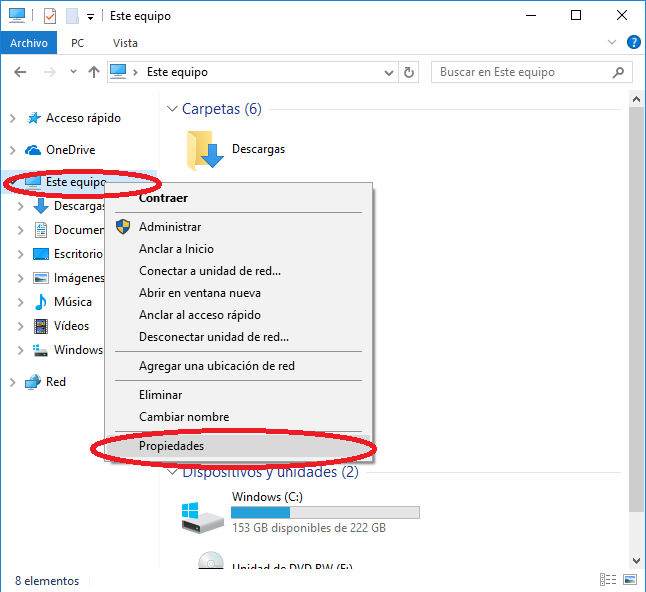Expand the OneDrive tree node

12,150
